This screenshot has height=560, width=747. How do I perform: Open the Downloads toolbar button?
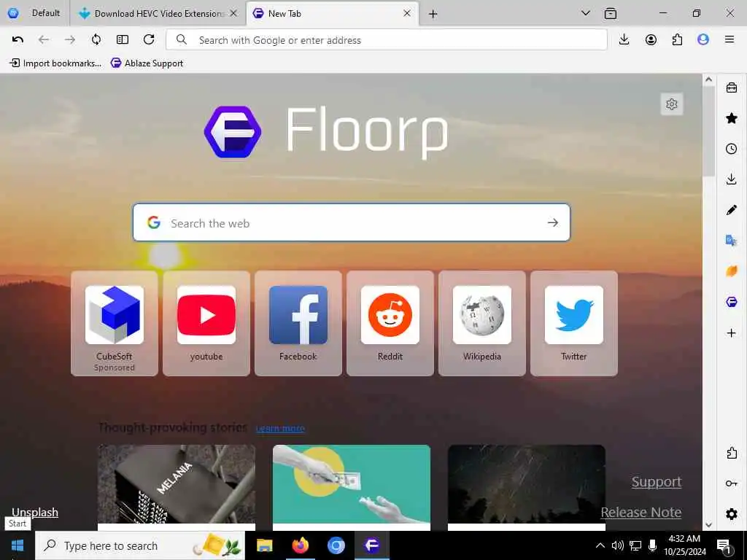click(624, 40)
